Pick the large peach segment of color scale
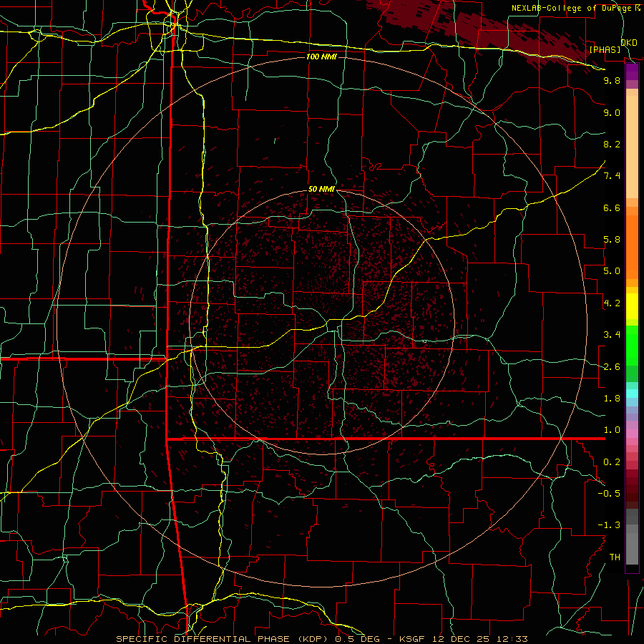Screen dimensions: 644x644 click(632, 147)
